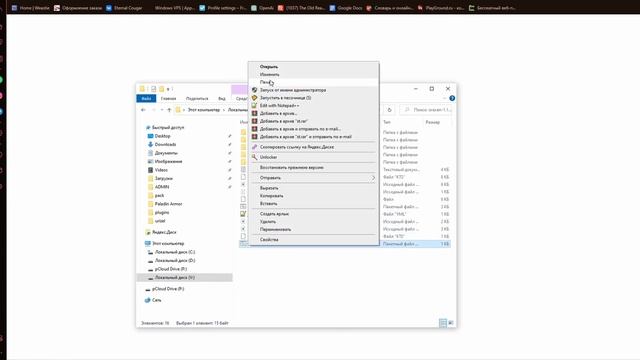Choose Удалить in the context menu

tap(313, 222)
